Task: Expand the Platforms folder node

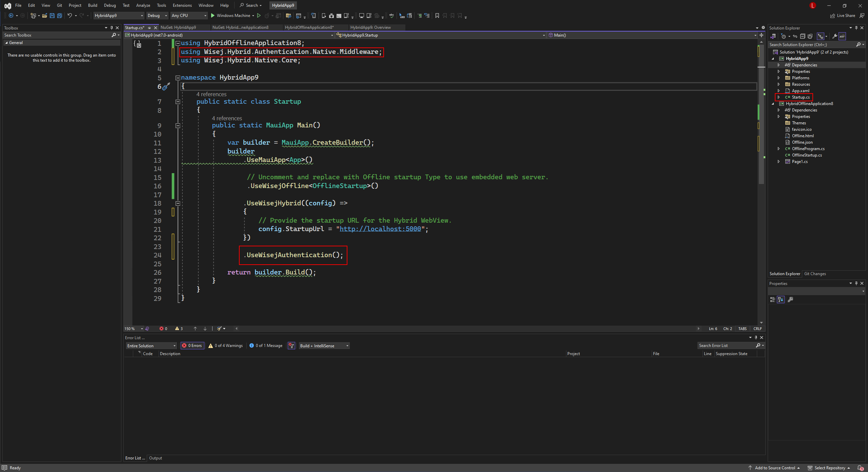Action: pos(779,78)
